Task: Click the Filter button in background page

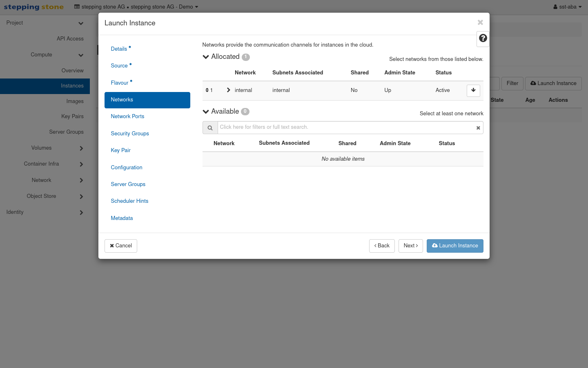Action: pos(512,83)
